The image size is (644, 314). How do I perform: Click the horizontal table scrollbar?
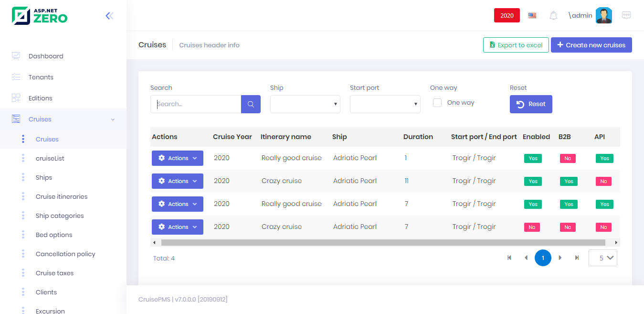[383, 243]
